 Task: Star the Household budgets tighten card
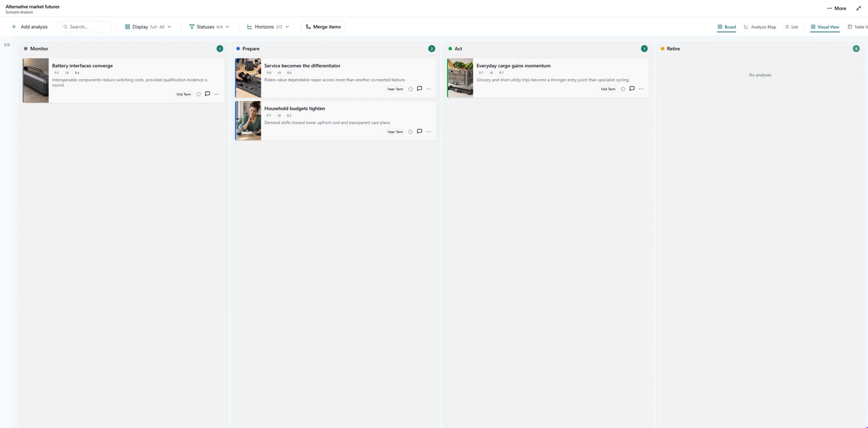point(410,132)
